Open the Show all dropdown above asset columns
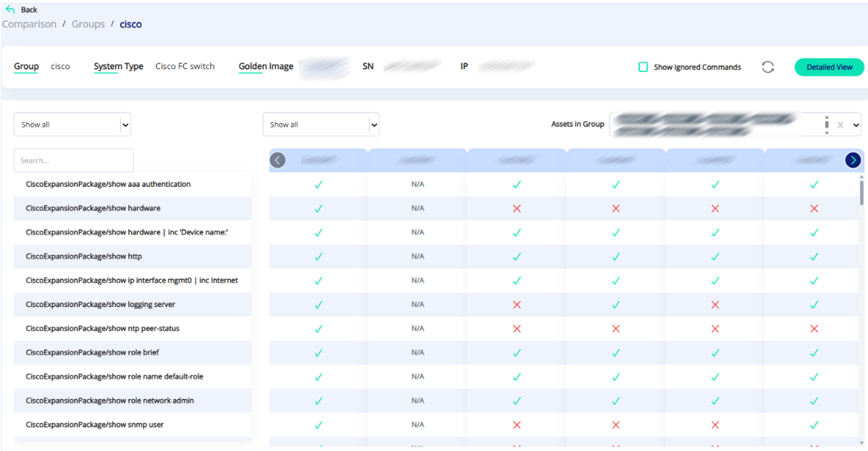This screenshot has height=451, width=868. click(x=321, y=125)
